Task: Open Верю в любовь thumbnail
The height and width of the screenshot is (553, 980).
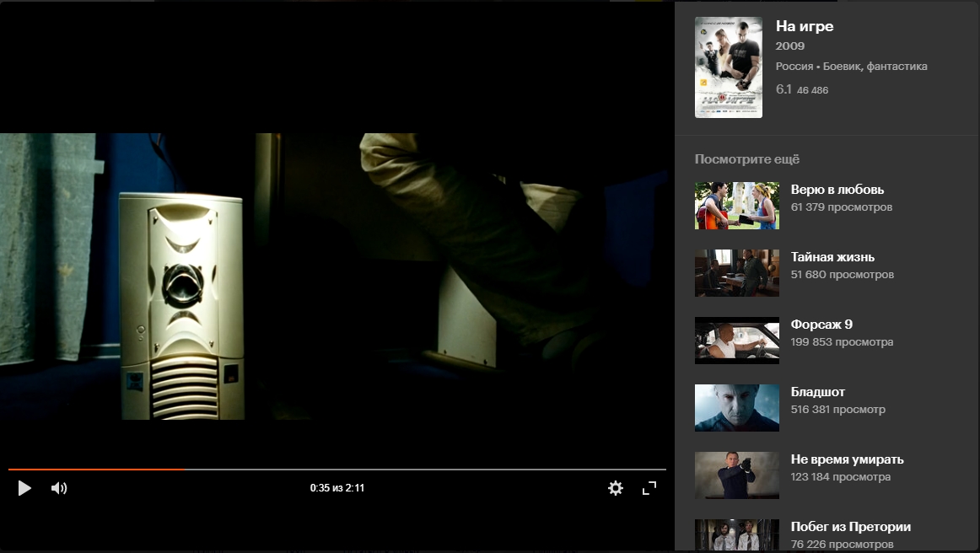Action: (x=737, y=206)
